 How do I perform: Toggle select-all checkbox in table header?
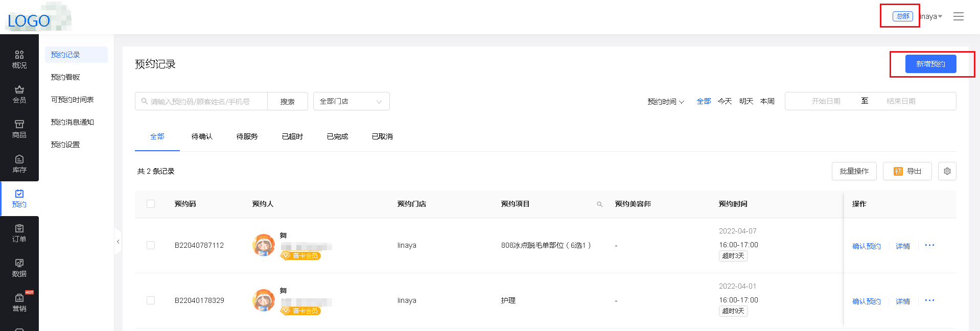point(151,204)
